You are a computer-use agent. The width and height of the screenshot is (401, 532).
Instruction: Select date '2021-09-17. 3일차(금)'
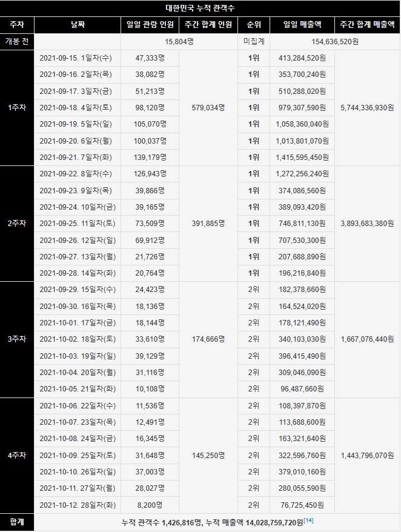76,91
